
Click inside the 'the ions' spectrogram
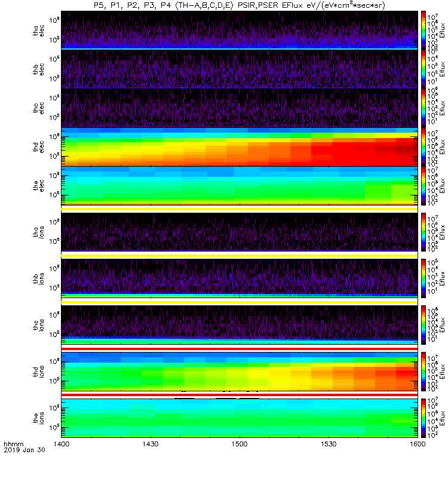[240, 418]
